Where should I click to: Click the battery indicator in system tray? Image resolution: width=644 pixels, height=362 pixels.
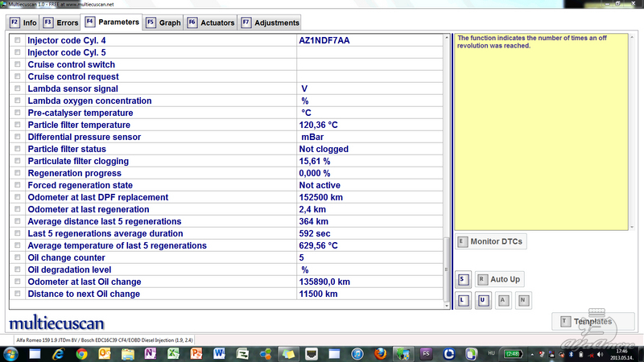[x=513, y=354]
